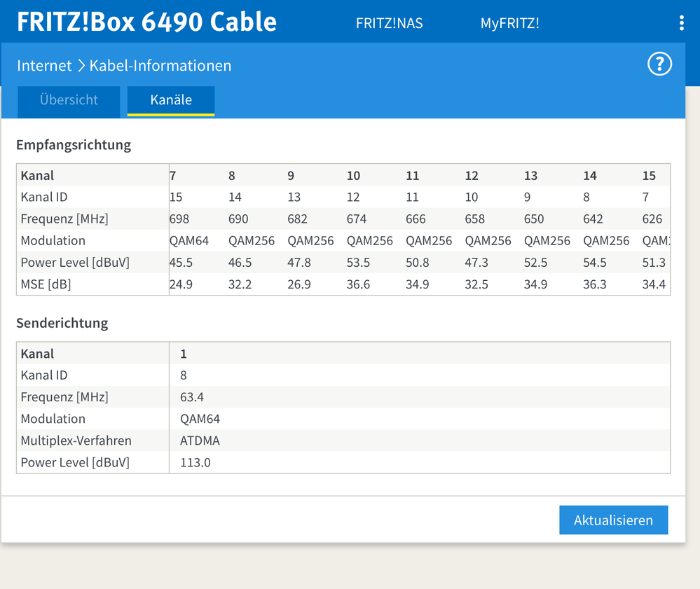
Task: Click the MSE [dB] row label
Action: click(x=46, y=284)
